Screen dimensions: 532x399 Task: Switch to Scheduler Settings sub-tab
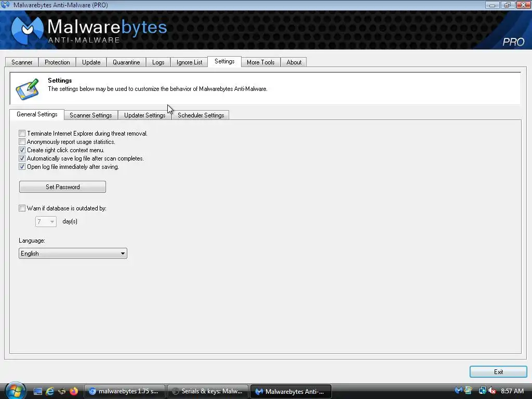201,115
